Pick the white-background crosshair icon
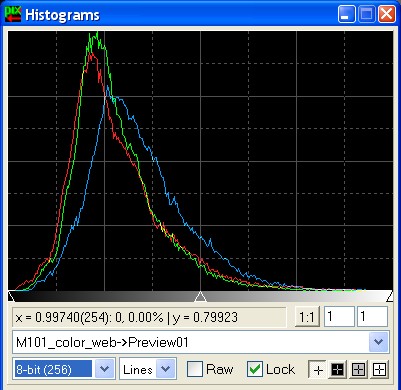This screenshot has width=401, height=390. tap(379, 370)
